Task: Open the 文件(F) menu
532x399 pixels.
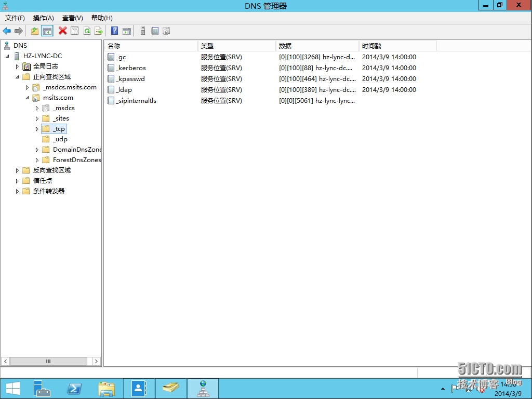Action: coord(15,18)
